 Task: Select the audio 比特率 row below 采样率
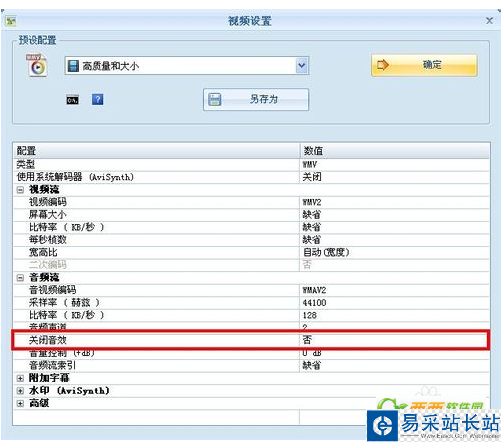point(251,315)
